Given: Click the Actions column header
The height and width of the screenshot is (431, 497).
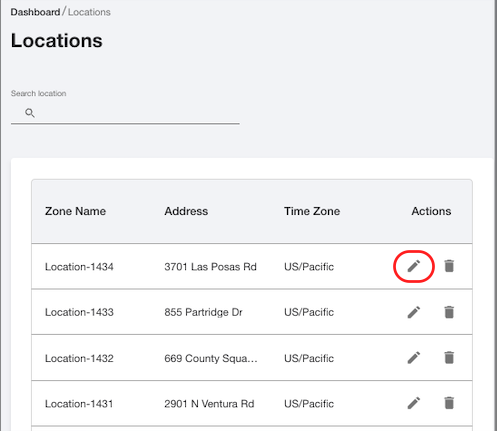Looking at the screenshot, I should click(x=431, y=211).
